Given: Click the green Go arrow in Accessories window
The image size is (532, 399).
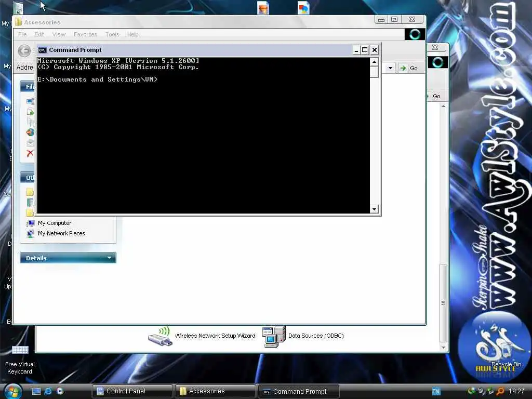Looking at the screenshot, I should pyautogui.click(x=403, y=68).
